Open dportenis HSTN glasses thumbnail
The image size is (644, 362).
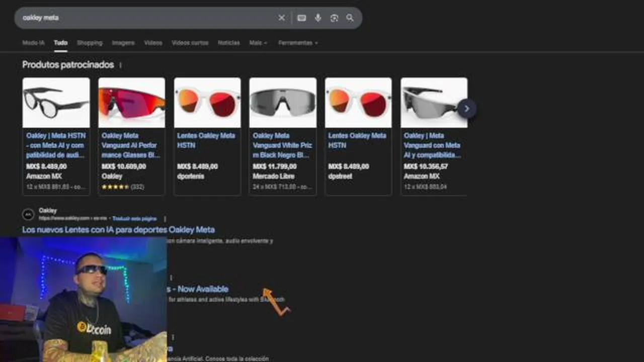pyautogui.click(x=207, y=103)
